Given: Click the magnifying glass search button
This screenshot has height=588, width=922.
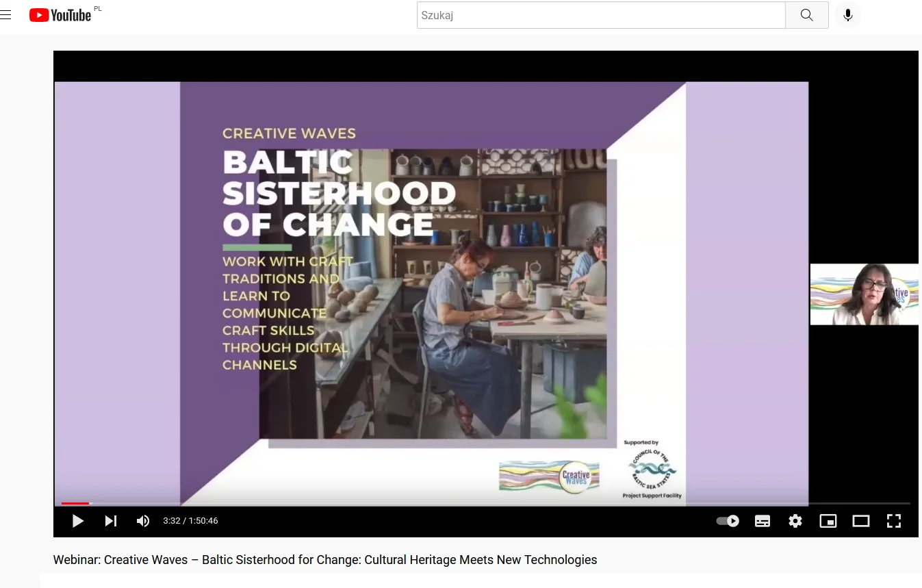Looking at the screenshot, I should (x=807, y=15).
